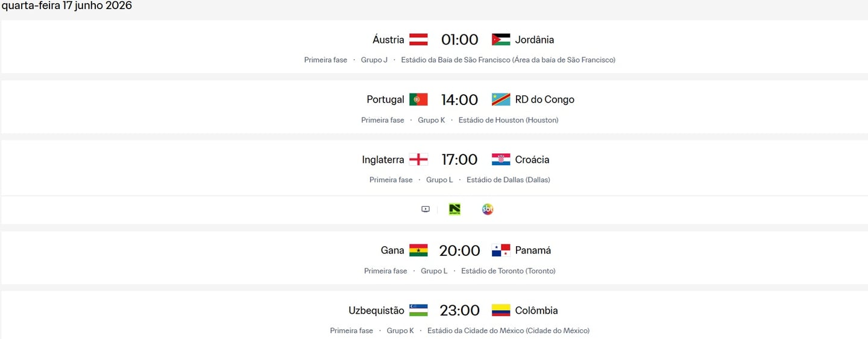Open the 14:00 Portugal match time
Viewport: 868px width, 339px height.
tap(459, 100)
